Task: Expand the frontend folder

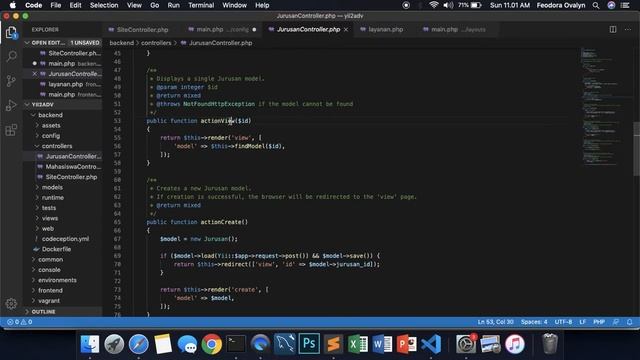Action: point(33,290)
